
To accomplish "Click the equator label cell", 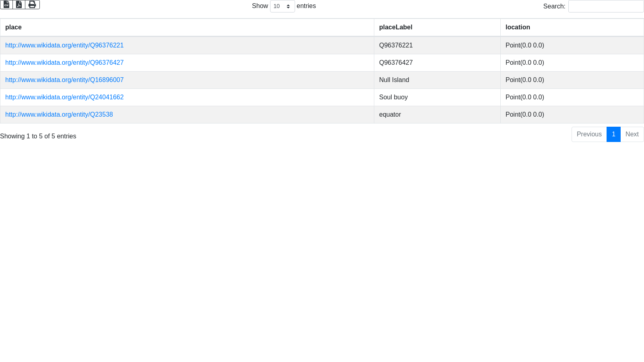I will coord(390,115).
